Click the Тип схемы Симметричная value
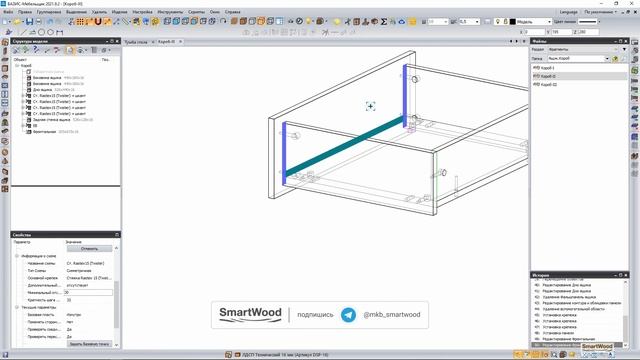Viewport: 640px width, 360px height. point(79,271)
